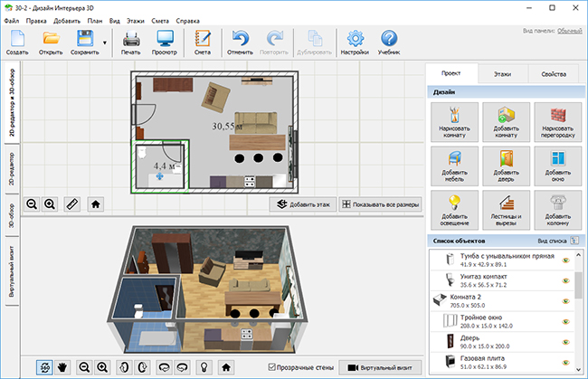
Task: Switch to the Этажи tab
Action: [x=502, y=74]
